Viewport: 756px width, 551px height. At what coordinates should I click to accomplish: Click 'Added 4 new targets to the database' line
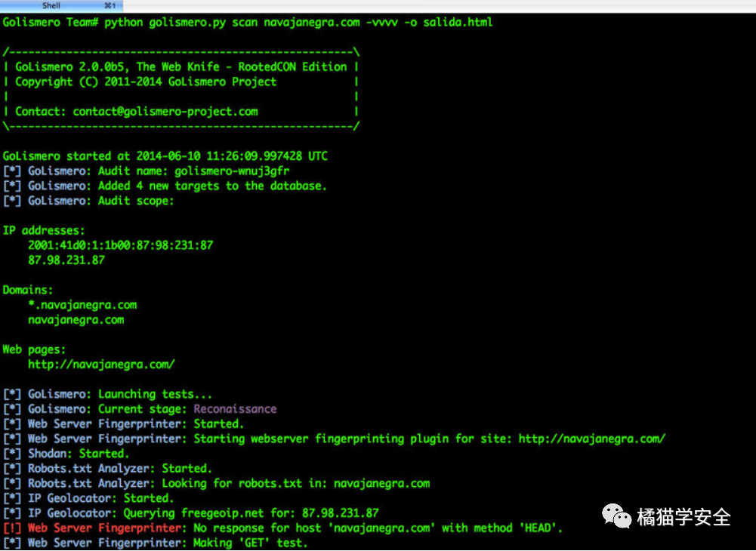[165, 186]
